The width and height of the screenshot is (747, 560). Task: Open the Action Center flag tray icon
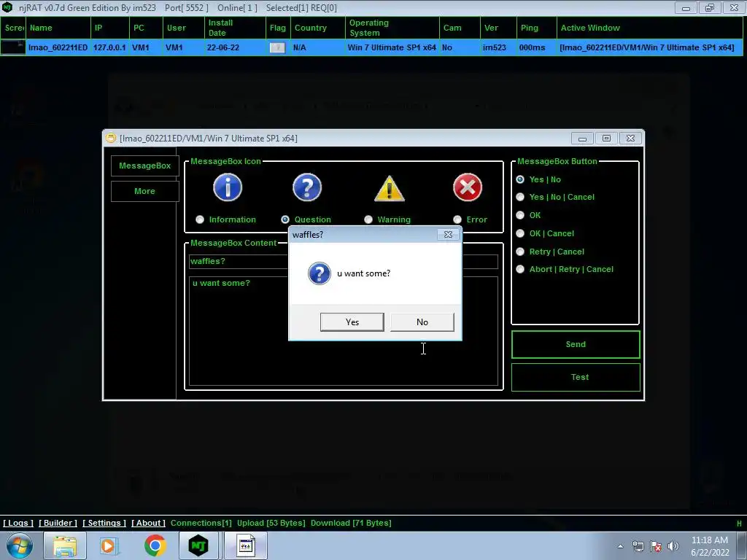click(x=656, y=546)
